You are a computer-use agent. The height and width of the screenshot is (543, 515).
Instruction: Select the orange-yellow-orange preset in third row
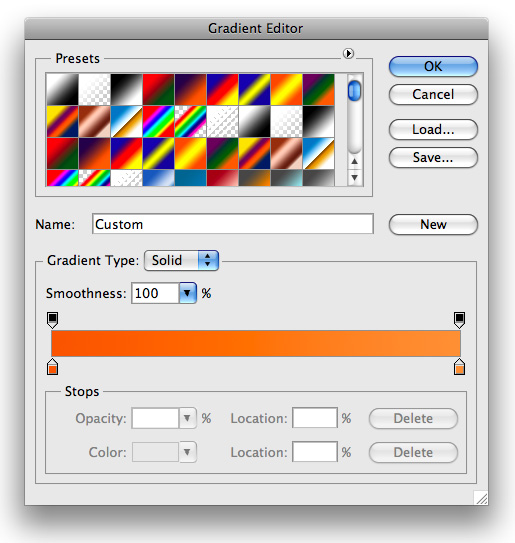[190, 153]
